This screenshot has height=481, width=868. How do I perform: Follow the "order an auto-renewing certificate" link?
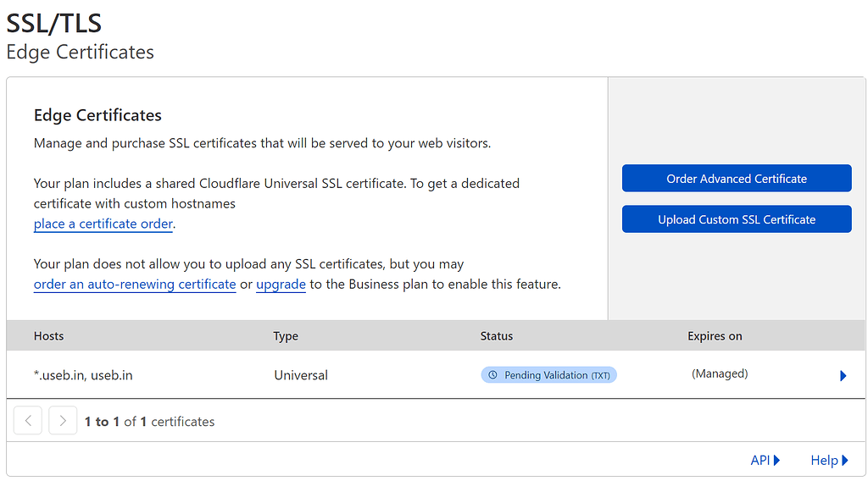pyautogui.click(x=135, y=285)
